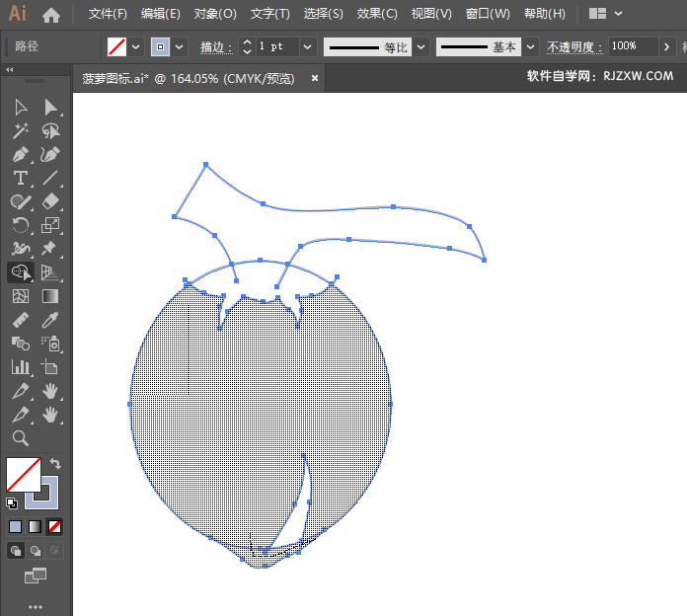Viewport: 687px width, 616px height.
Task: Select the Type tool
Action: click(x=20, y=178)
